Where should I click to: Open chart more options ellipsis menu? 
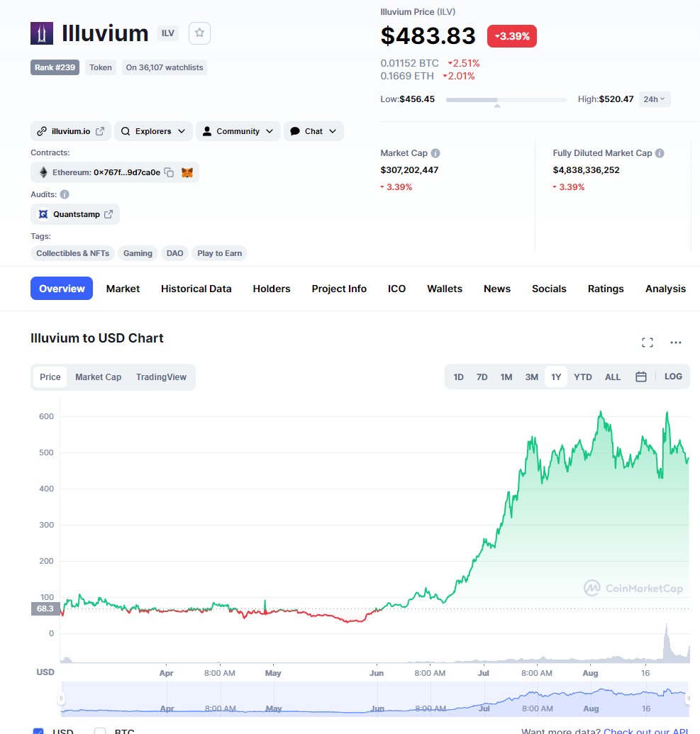coord(676,343)
